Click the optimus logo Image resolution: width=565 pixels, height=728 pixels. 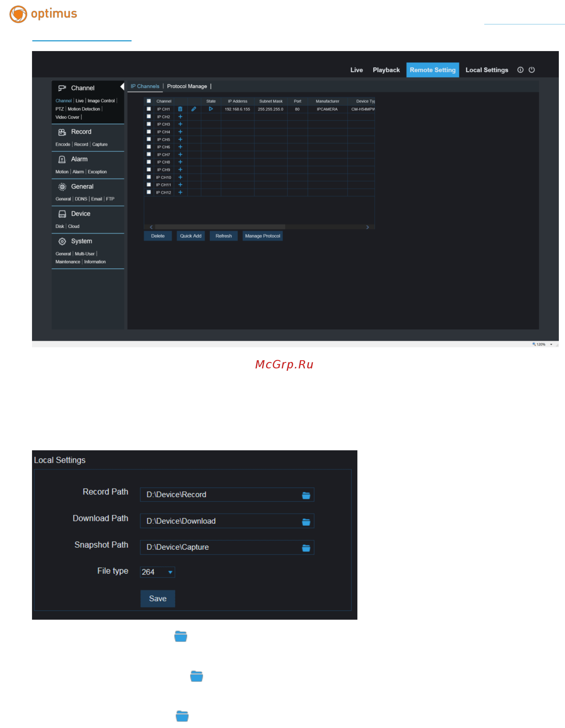[43, 14]
